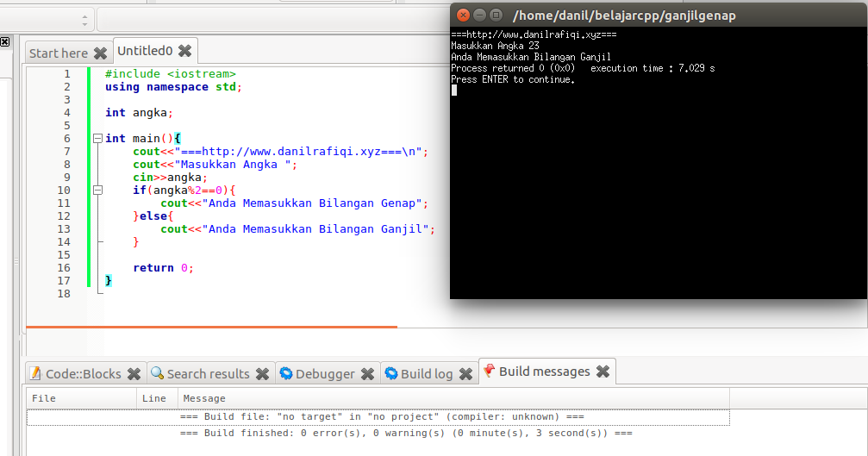Click line number 18 in the gutter
The image size is (868, 456).
pyautogui.click(x=64, y=293)
